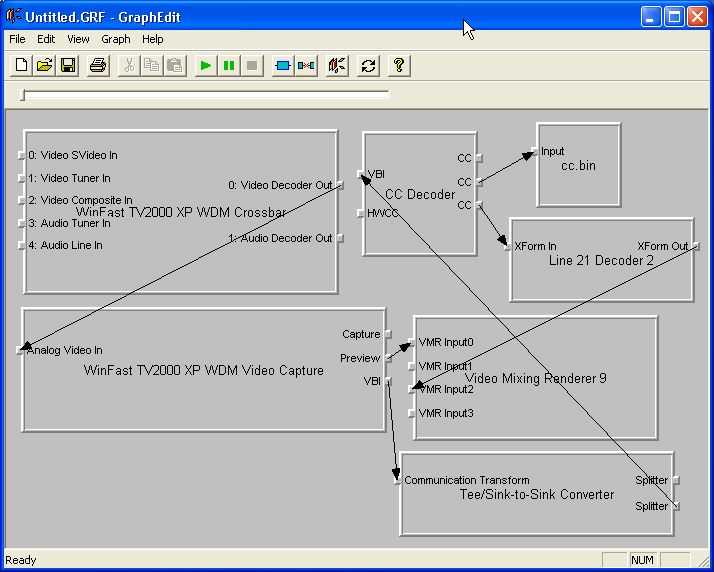Select the Analog Video In pin
The image size is (714, 572).
coord(20,350)
